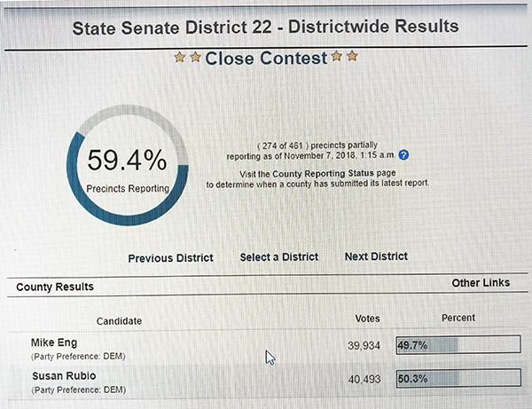
Task: Go to Next District
Action: click(376, 256)
